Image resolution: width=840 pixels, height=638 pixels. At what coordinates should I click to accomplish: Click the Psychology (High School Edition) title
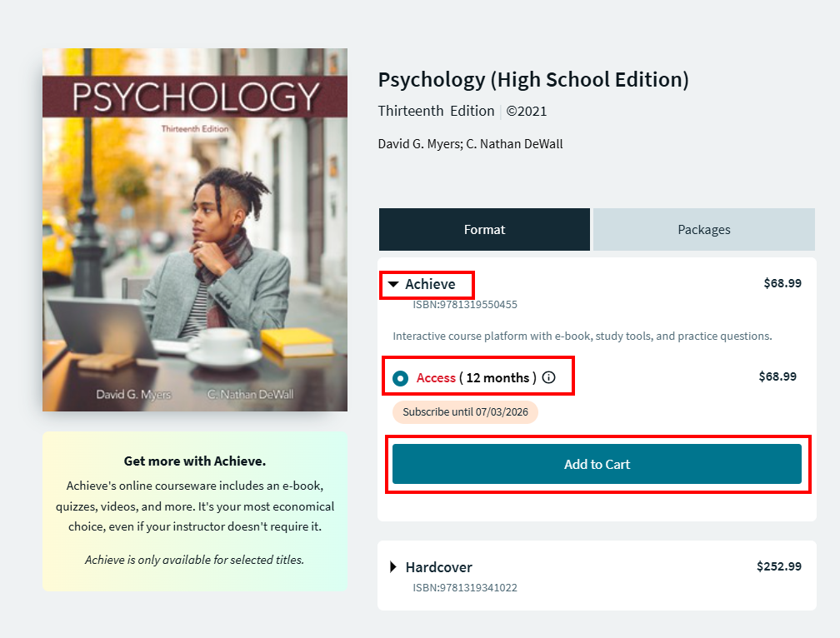[x=533, y=80]
